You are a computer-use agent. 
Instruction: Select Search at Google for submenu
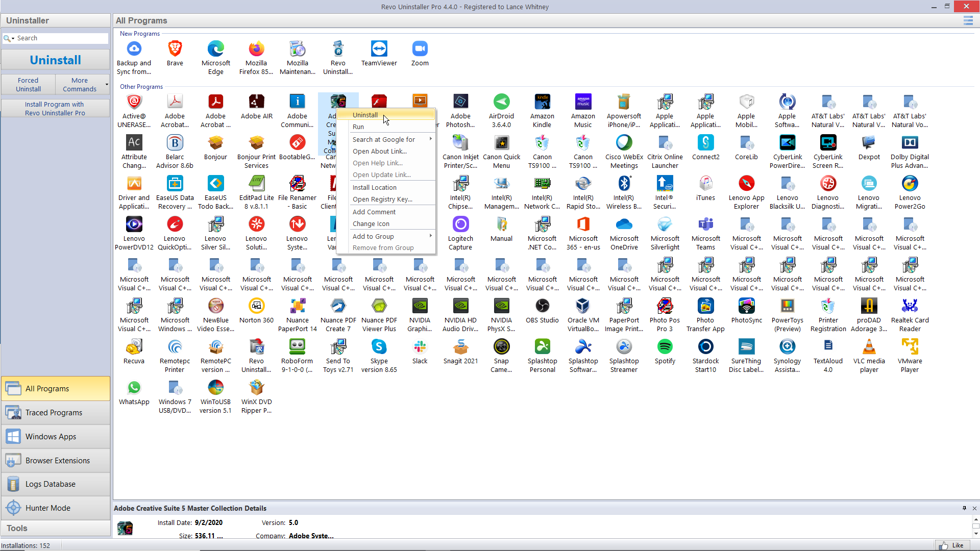(390, 139)
